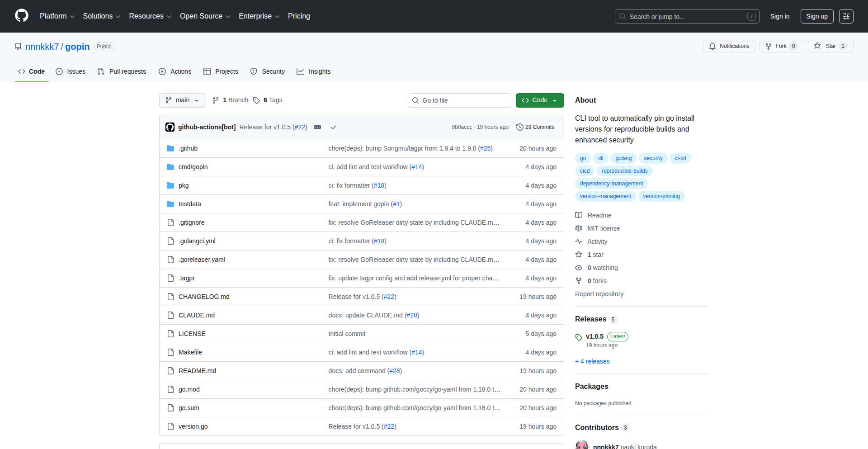Open the 29 Commits history

(x=535, y=127)
